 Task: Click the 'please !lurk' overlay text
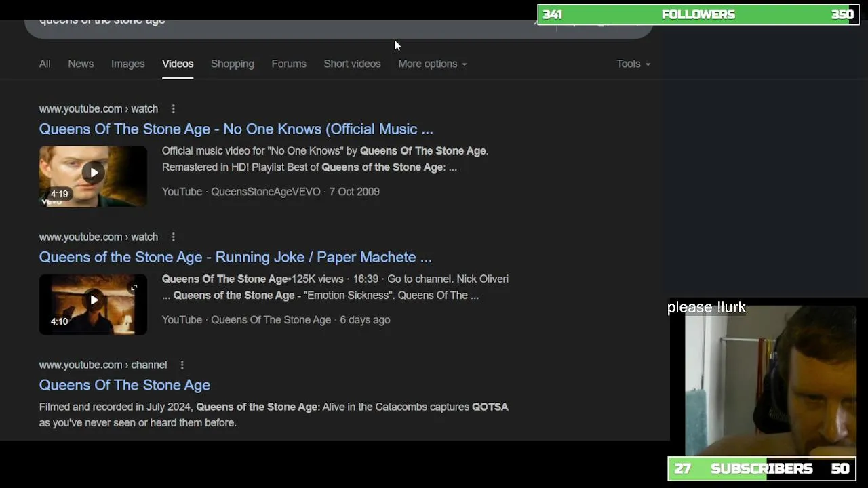[707, 308]
